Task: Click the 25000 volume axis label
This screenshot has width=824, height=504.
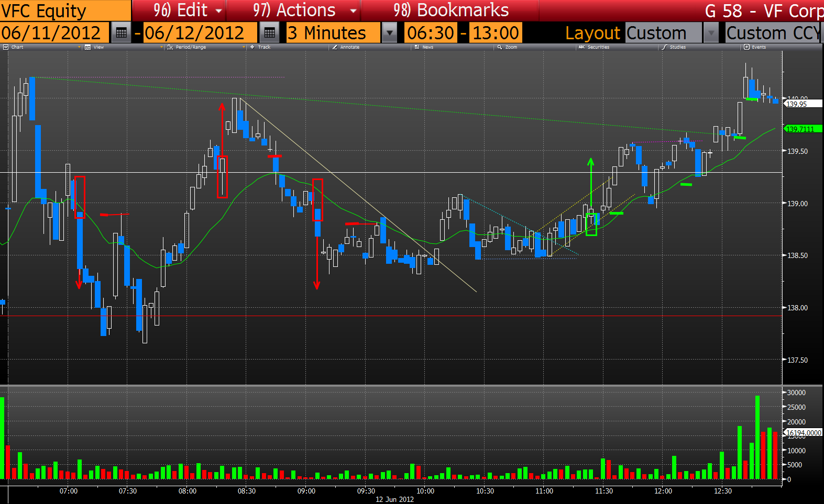Action: tap(796, 407)
